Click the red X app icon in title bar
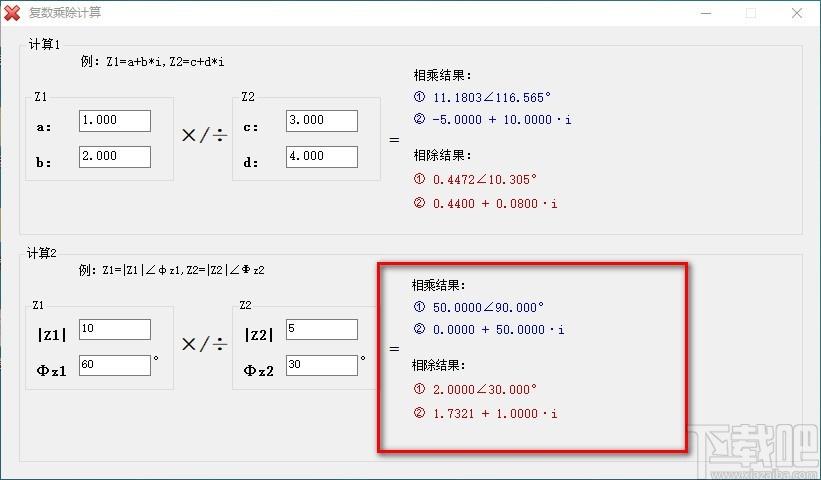Image resolution: width=821 pixels, height=480 pixels. point(12,13)
